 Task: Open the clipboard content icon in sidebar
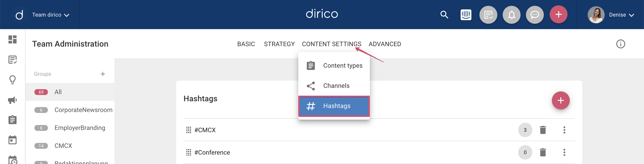[x=13, y=120]
